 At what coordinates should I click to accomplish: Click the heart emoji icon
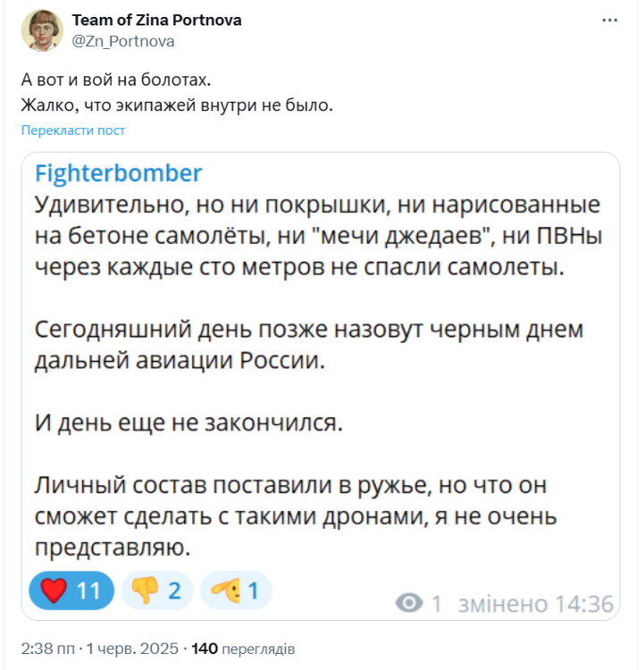[55, 590]
